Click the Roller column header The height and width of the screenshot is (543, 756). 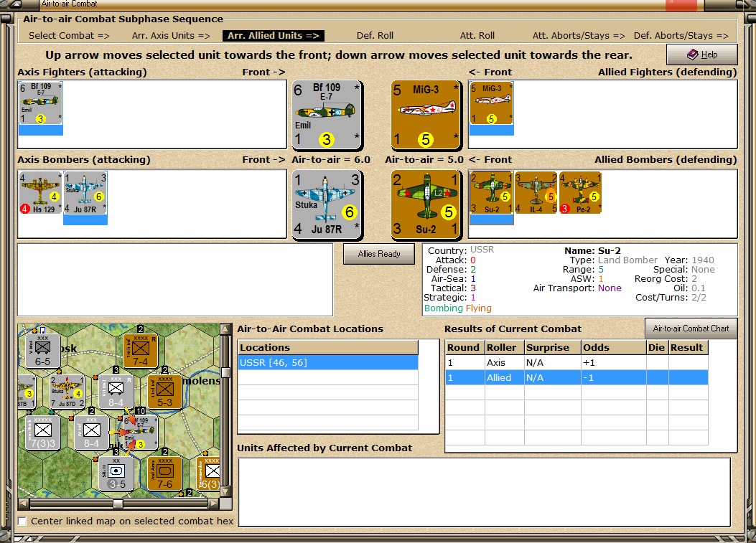(x=504, y=347)
